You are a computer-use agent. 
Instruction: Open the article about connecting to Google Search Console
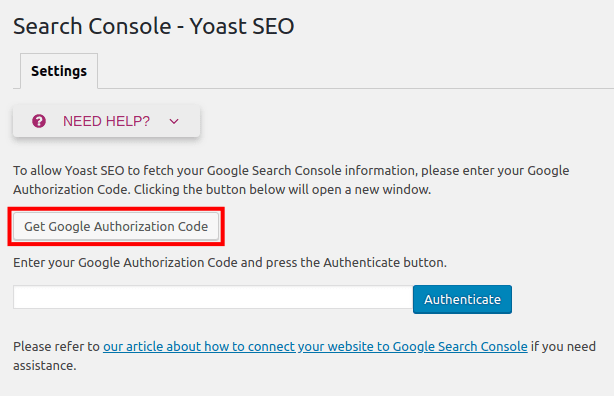pos(315,346)
